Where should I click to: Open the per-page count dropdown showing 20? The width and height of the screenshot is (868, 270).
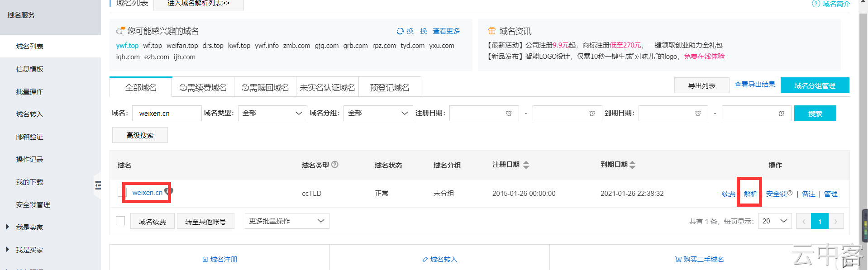(775, 221)
